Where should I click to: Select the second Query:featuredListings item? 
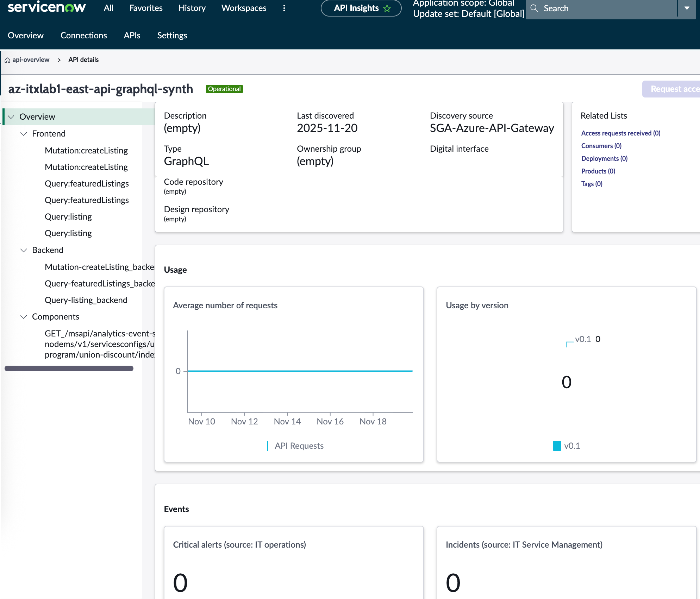87,200
